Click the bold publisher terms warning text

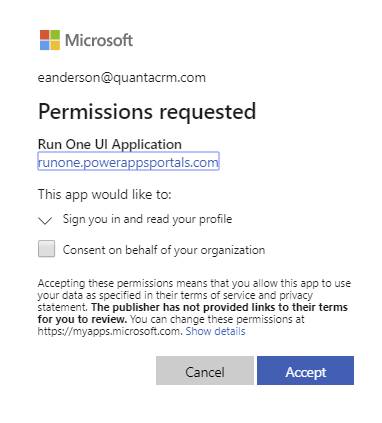[193, 313]
